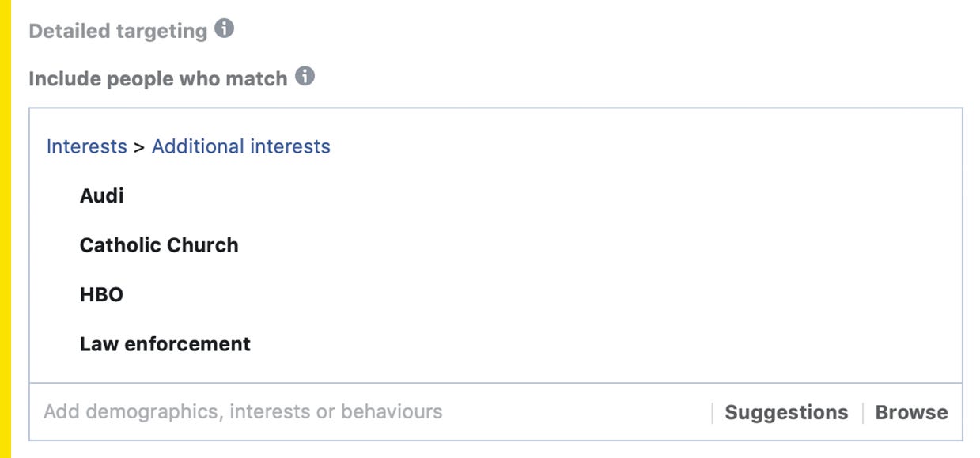Image resolution: width=980 pixels, height=458 pixels.
Task: Choose the HBO interest entry
Action: pos(102,295)
